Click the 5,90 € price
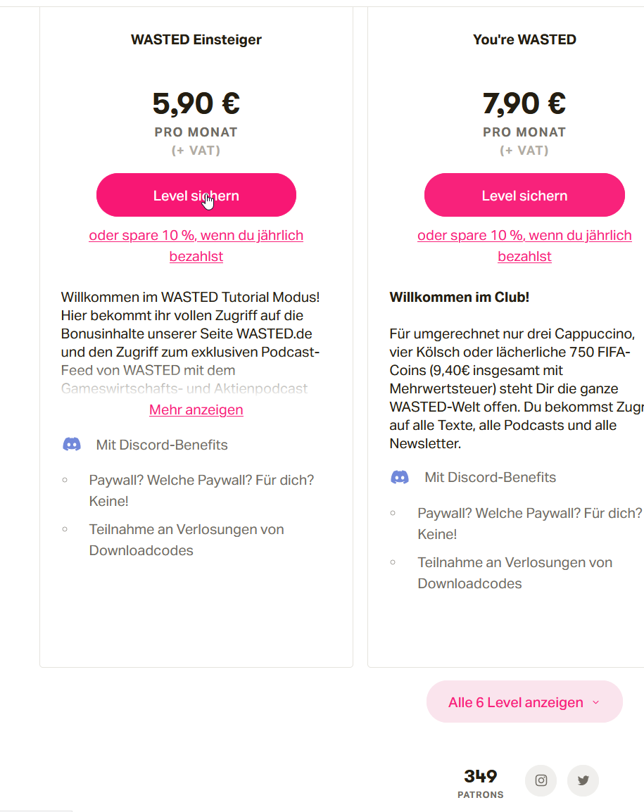The image size is (644, 812). point(196,103)
